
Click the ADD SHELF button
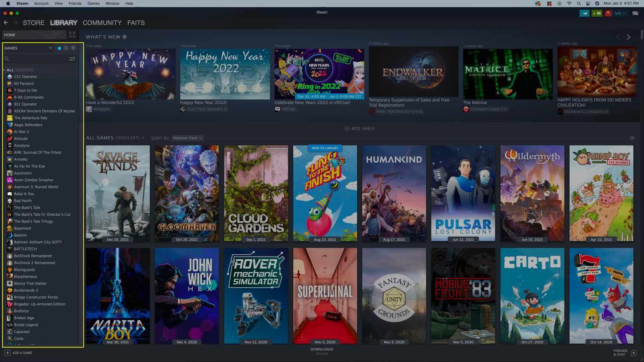[x=360, y=129]
